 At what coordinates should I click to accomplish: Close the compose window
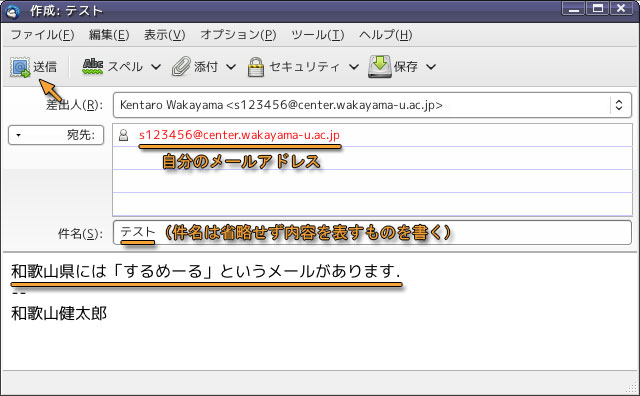pyautogui.click(x=621, y=9)
